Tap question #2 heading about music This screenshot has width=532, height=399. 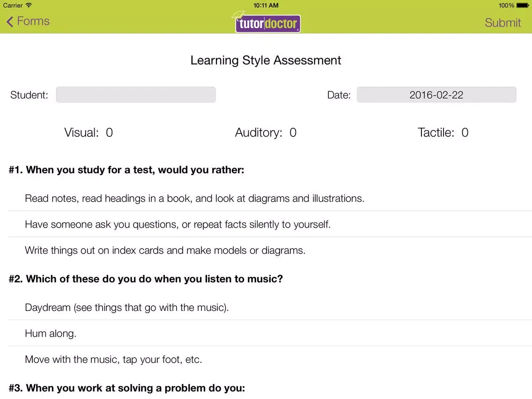pos(146,279)
